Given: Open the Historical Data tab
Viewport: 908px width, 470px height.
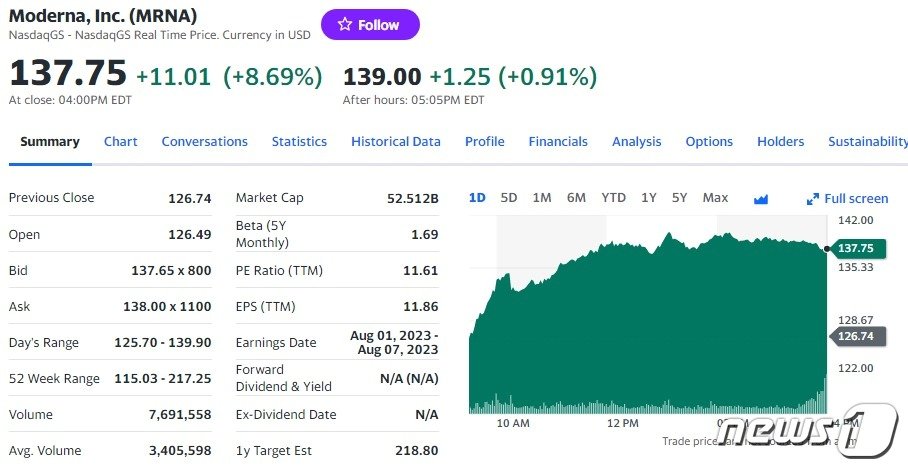Looking at the screenshot, I should pyautogui.click(x=396, y=142).
